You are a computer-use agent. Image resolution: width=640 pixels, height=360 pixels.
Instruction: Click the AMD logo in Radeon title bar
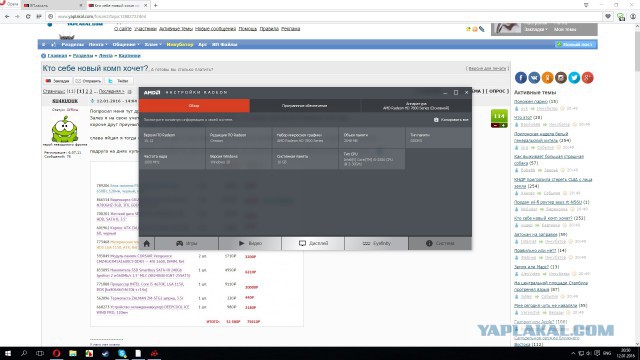[x=152, y=93]
